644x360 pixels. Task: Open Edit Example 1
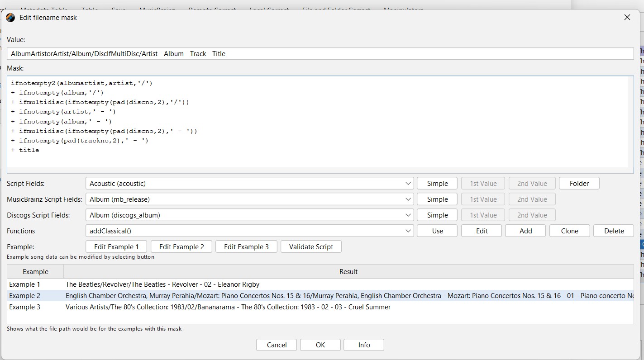coord(116,246)
